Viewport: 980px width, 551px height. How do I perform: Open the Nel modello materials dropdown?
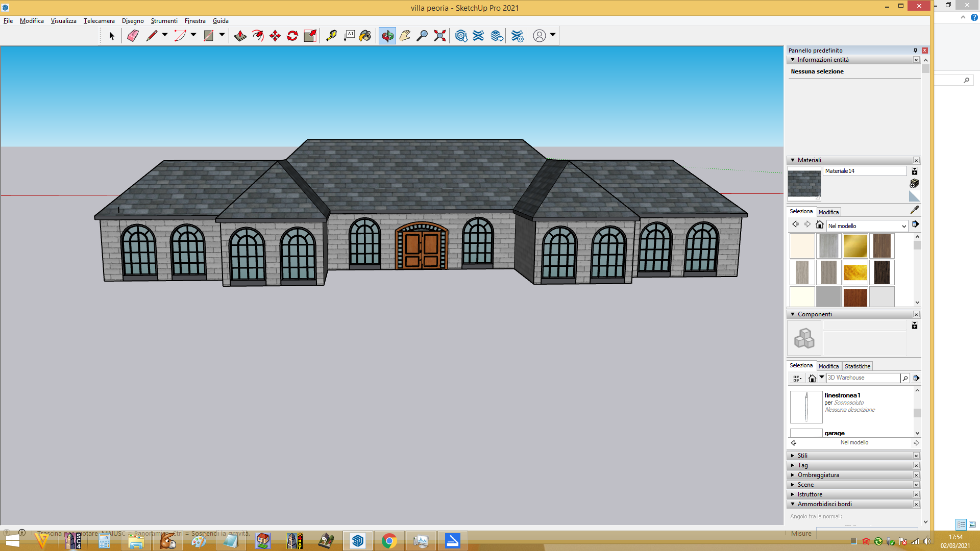coord(867,226)
